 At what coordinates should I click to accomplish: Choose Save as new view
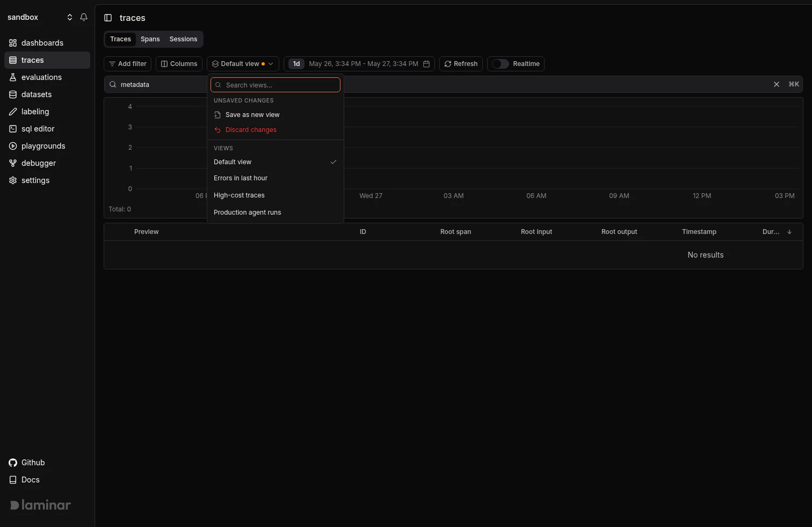tap(275, 115)
